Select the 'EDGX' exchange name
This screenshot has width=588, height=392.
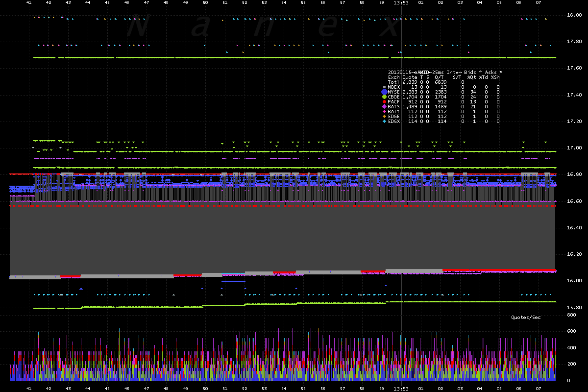point(393,121)
